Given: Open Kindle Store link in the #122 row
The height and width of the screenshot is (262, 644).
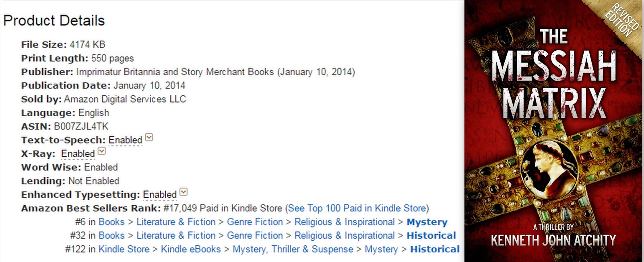Looking at the screenshot, I should 124,250.
